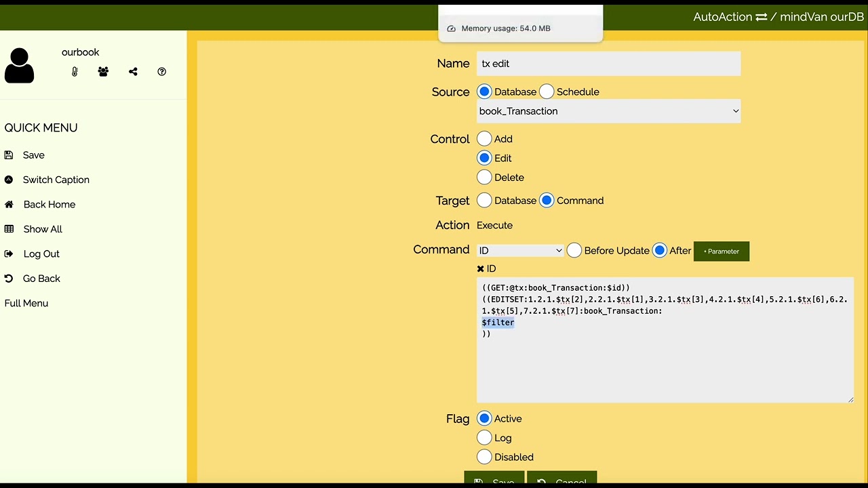
Task: Click the Go Back undo icon
Action: (9, 279)
